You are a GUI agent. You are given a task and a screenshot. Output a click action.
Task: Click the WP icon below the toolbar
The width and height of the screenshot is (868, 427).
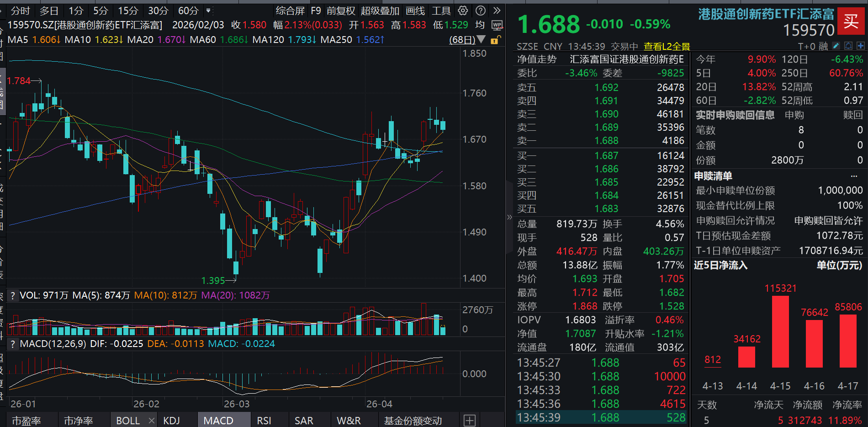[x=497, y=25]
